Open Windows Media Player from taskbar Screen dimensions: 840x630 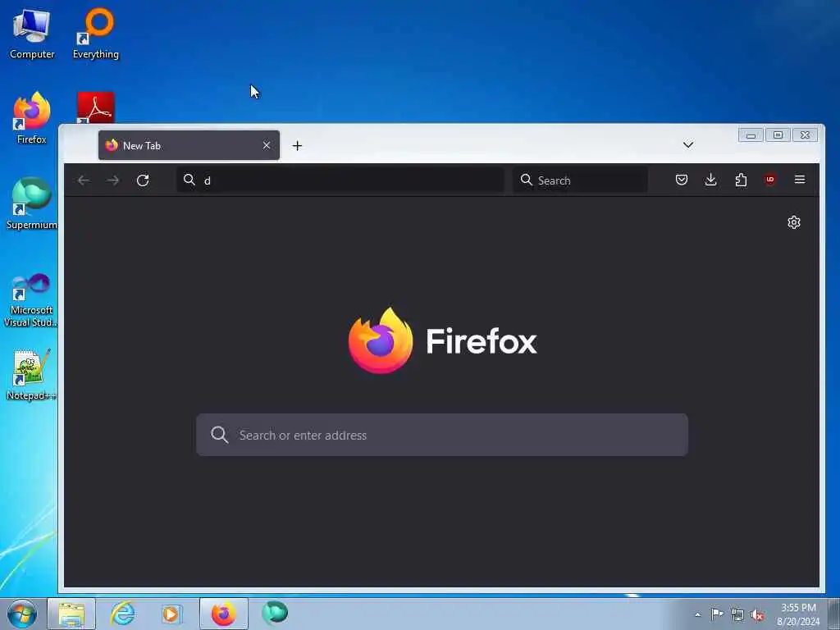point(172,614)
